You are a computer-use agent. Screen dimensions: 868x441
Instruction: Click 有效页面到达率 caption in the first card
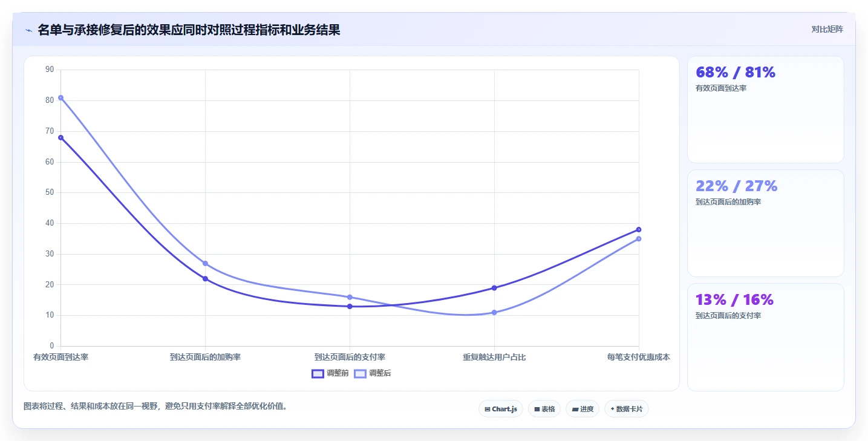(721, 88)
